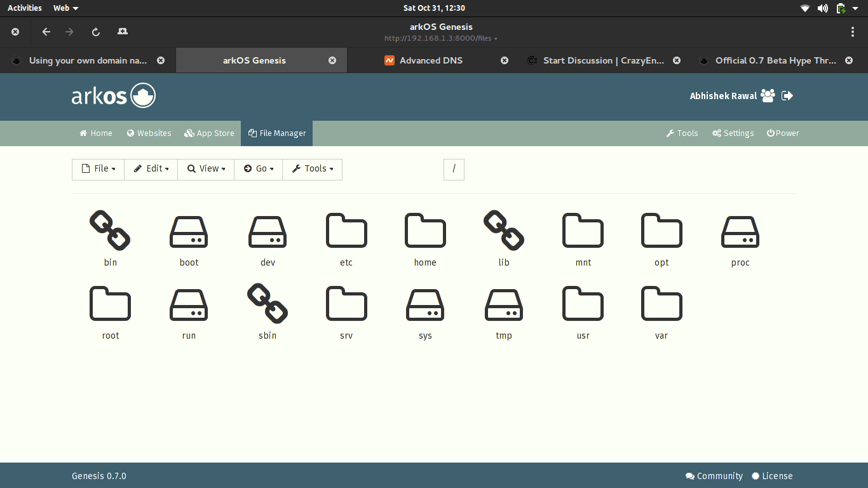Reload the page with refresh icon
The height and width of the screenshot is (488, 868).
pyautogui.click(x=96, y=32)
